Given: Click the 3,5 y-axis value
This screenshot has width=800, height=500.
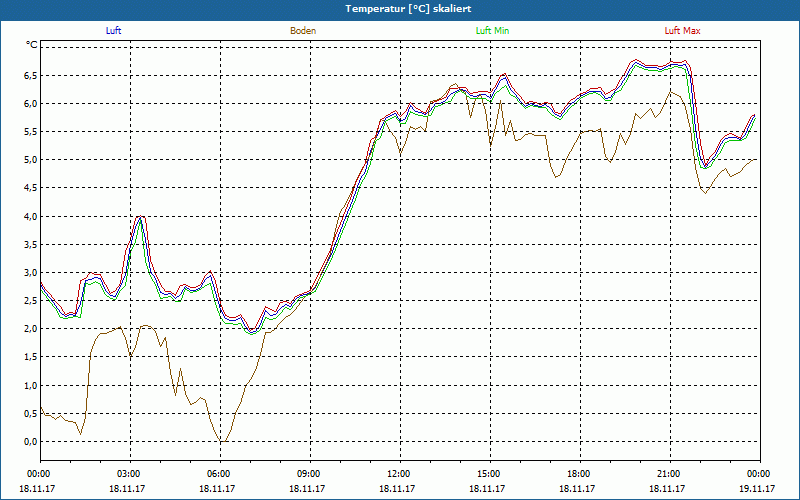Looking at the screenshot, I should 31,244.
